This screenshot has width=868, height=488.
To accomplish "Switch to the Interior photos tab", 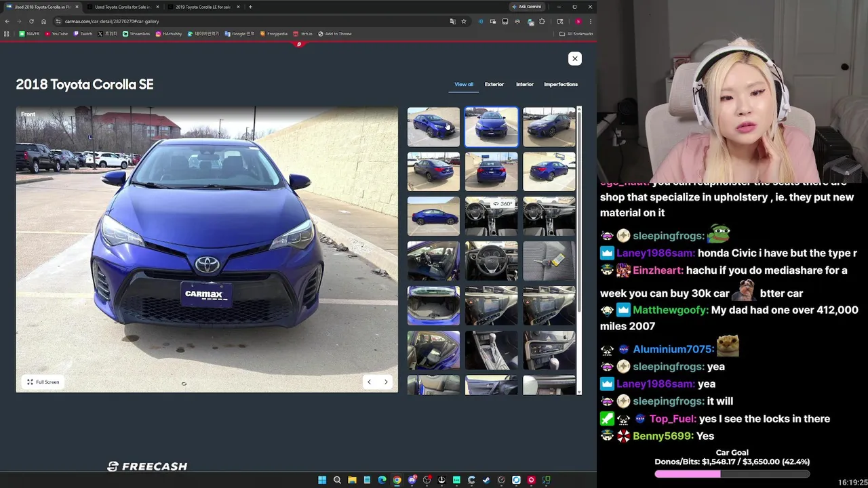I will click(x=525, y=84).
